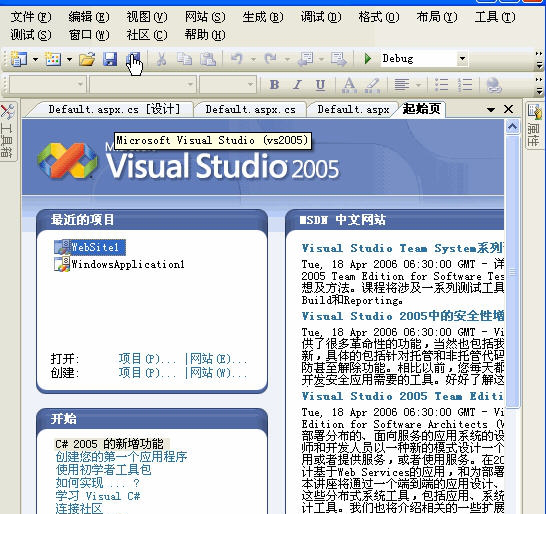This screenshot has width=546, height=534.
Task: Click start page scrollbar up arrow
Action: pos(512,127)
